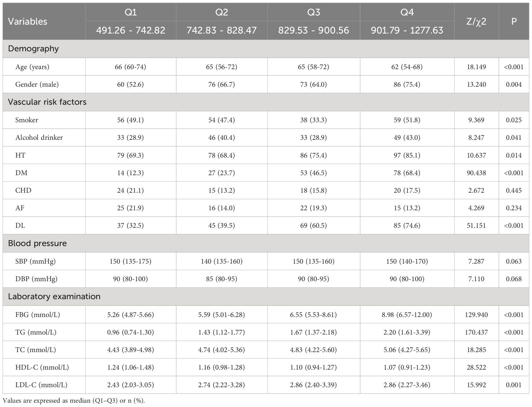Click the HDL-C Q2 value 1.16 (0.98-1.28)
The width and height of the screenshot is (532, 407).
222,368
